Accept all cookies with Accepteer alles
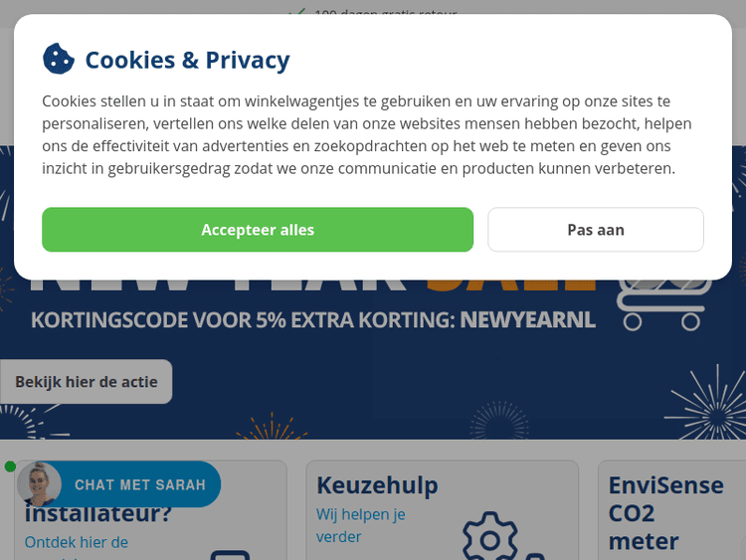746x560 pixels. point(258,230)
